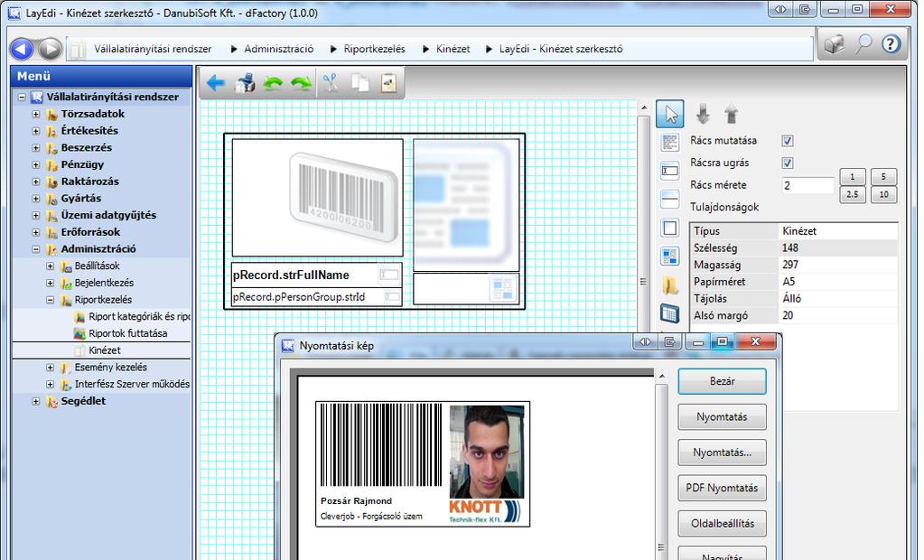Click the Alsó margó value 20
This screenshot has width=924, height=560.
click(x=788, y=315)
